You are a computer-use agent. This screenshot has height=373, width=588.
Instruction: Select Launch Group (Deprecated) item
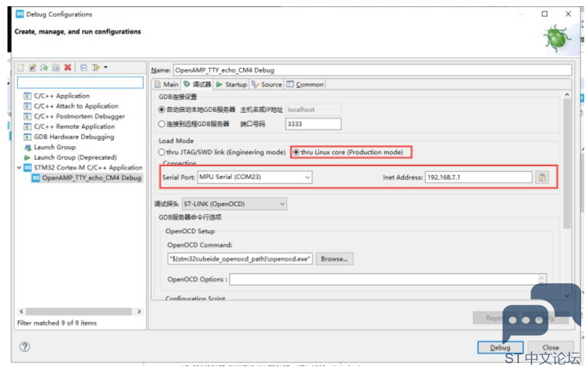coord(75,157)
